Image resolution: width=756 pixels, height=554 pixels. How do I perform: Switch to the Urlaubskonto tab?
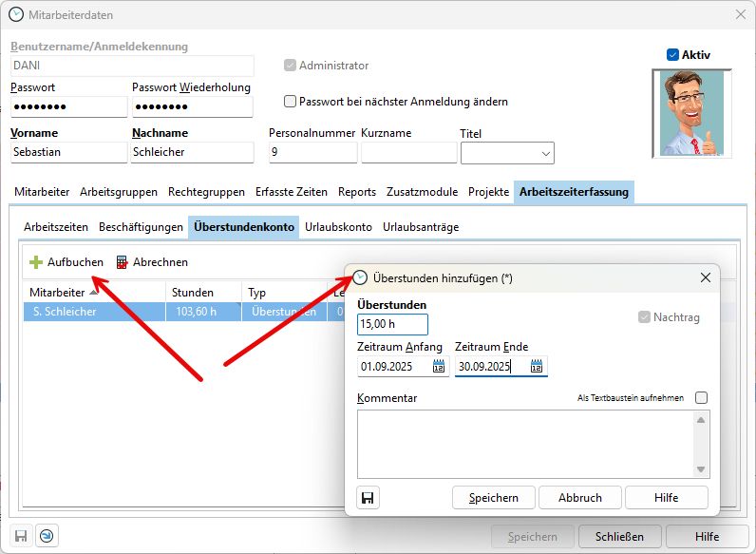(338, 227)
